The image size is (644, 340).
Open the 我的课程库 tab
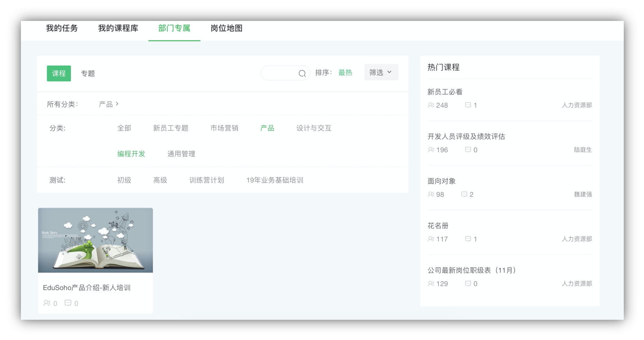tap(118, 29)
